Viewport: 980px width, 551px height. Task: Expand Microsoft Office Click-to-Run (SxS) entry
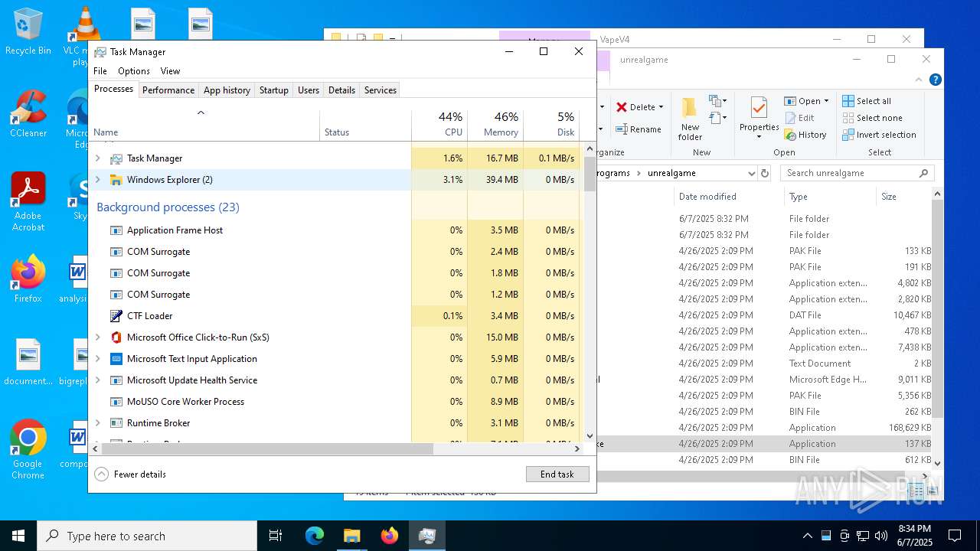97,337
